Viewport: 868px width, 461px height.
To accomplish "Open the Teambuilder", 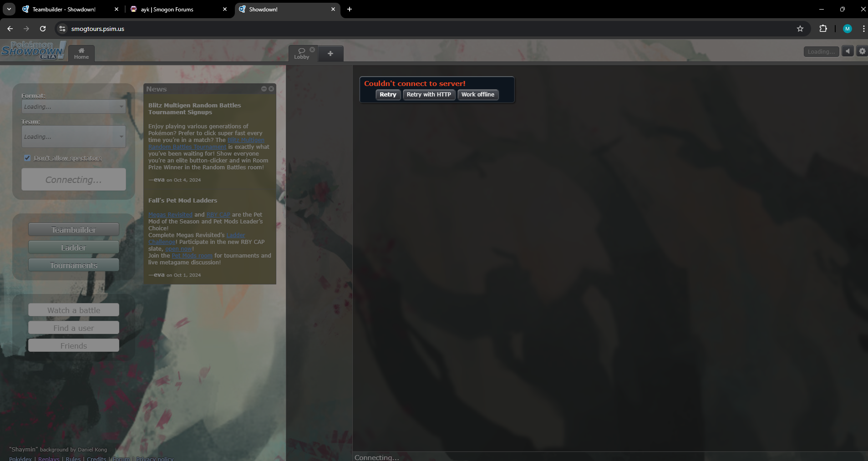I will tap(74, 229).
